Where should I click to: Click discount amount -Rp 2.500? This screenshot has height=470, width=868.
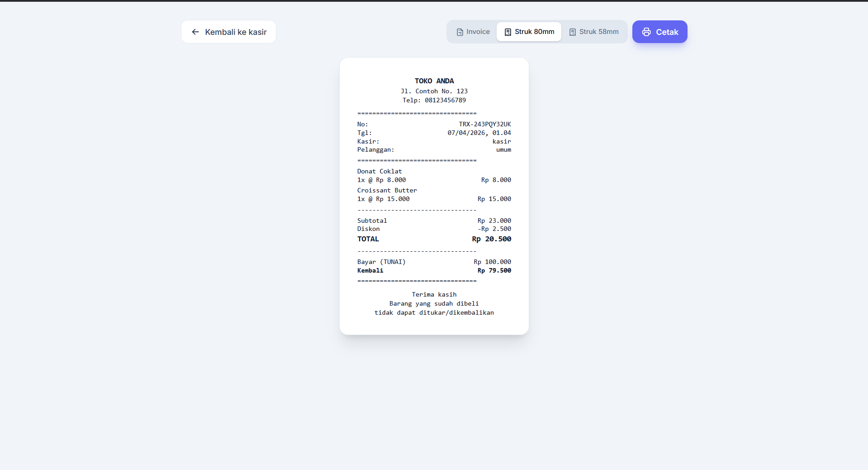(494, 229)
